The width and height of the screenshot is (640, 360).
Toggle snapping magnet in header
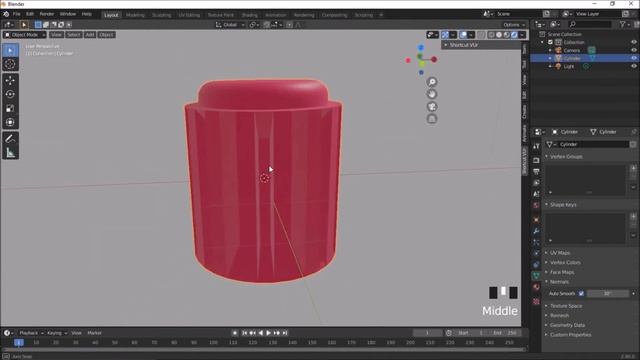coord(267,25)
